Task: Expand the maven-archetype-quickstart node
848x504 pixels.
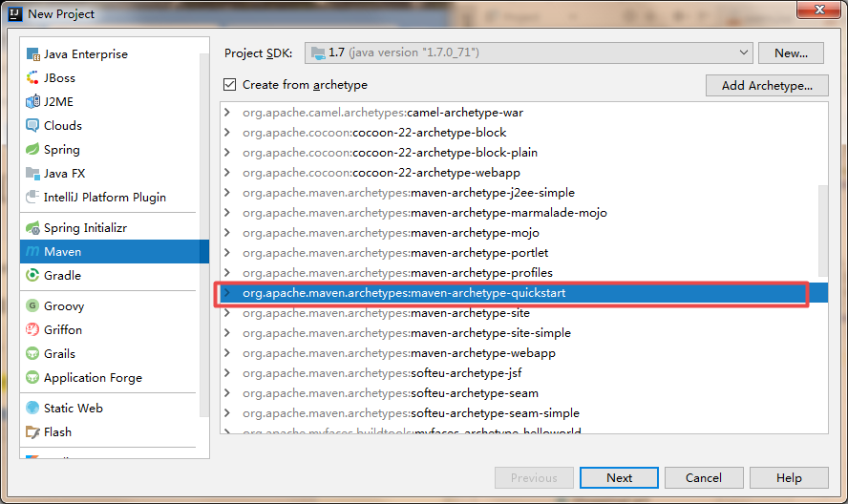Action: point(227,292)
